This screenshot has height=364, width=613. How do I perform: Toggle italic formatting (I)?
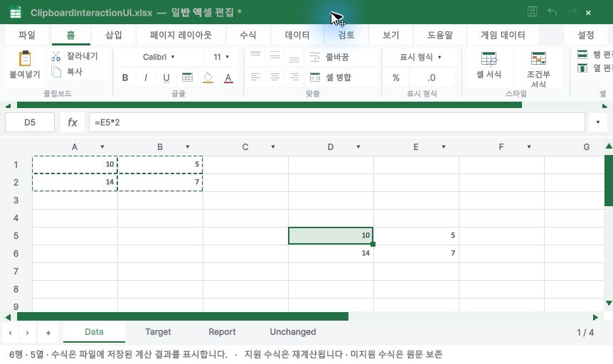pyautogui.click(x=146, y=77)
